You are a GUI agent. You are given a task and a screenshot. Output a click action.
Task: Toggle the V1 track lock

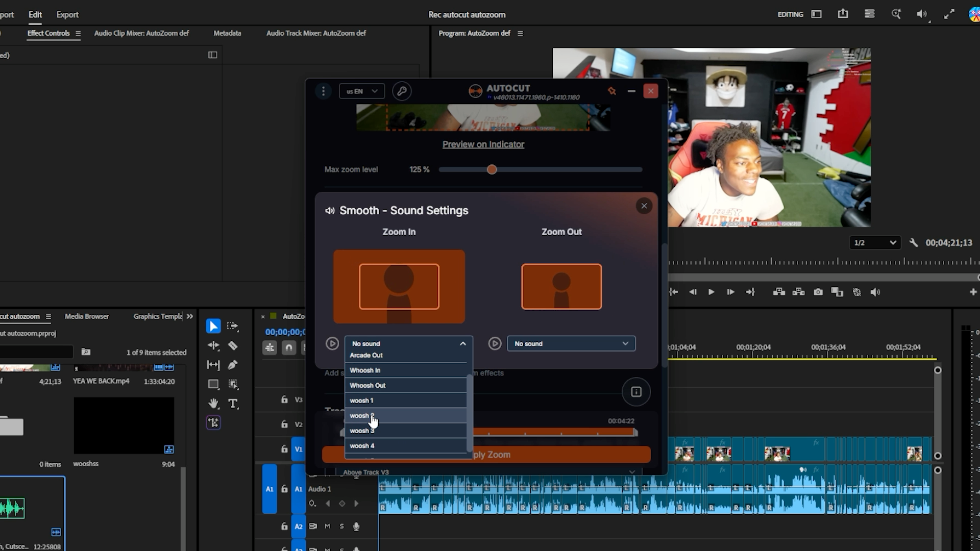tap(284, 449)
